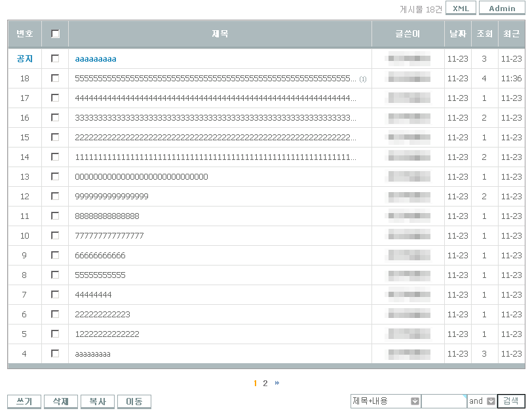The height and width of the screenshot is (415, 532).
Task: Click the 검색 search button
Action: [x=510, y=401]
